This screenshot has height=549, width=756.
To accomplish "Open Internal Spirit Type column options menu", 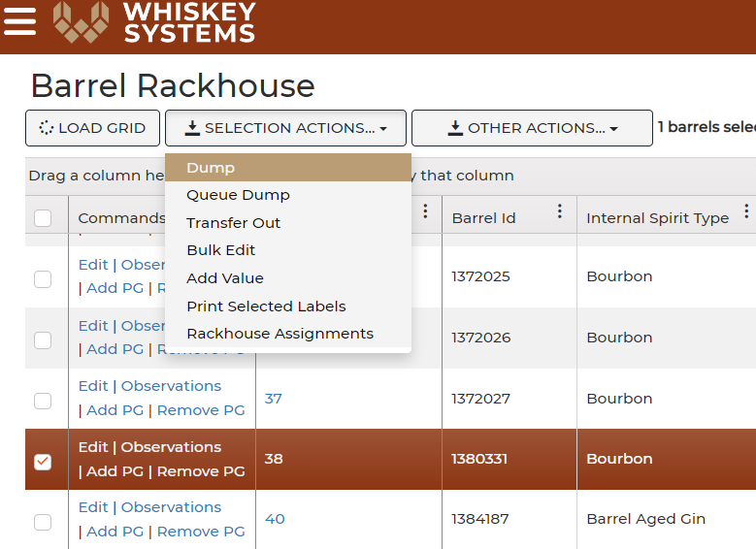I will [746, 211].
